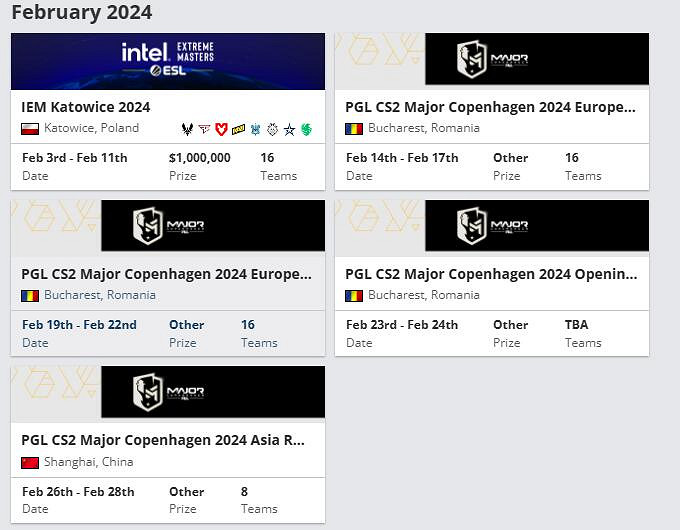Viewport: 680px width, 530px height.
Task: Click the Poland flag next to Katowice
Action: (x=30, y=128)
